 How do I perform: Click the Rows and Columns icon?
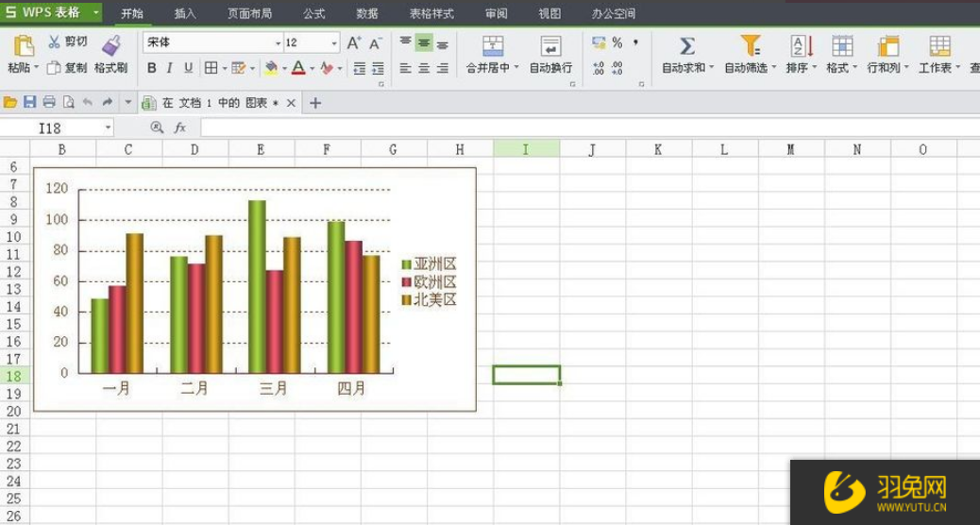coord(888,45)
